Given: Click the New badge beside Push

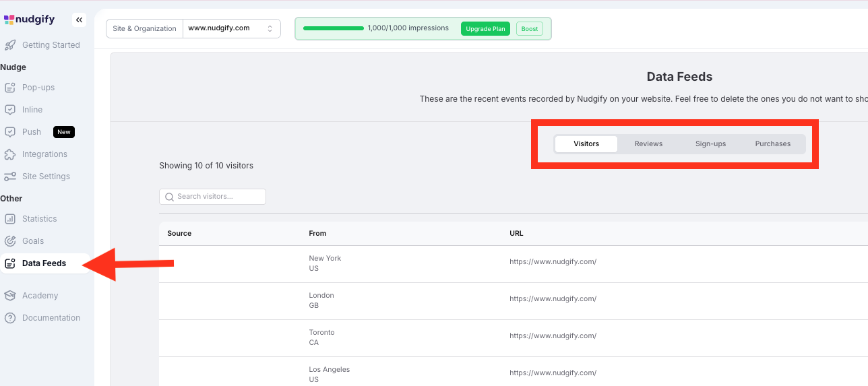Looking at the screenshot, I should coord(64,132).
